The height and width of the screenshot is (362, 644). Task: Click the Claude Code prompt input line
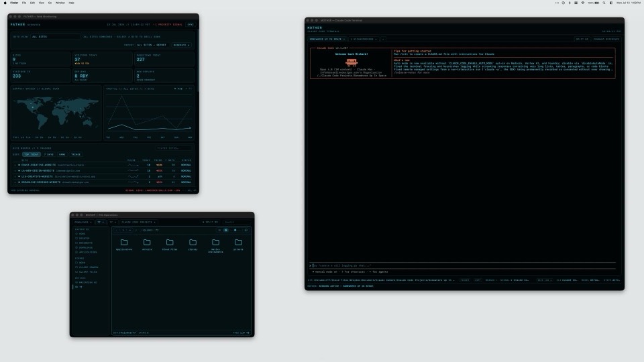click(462, 265)
